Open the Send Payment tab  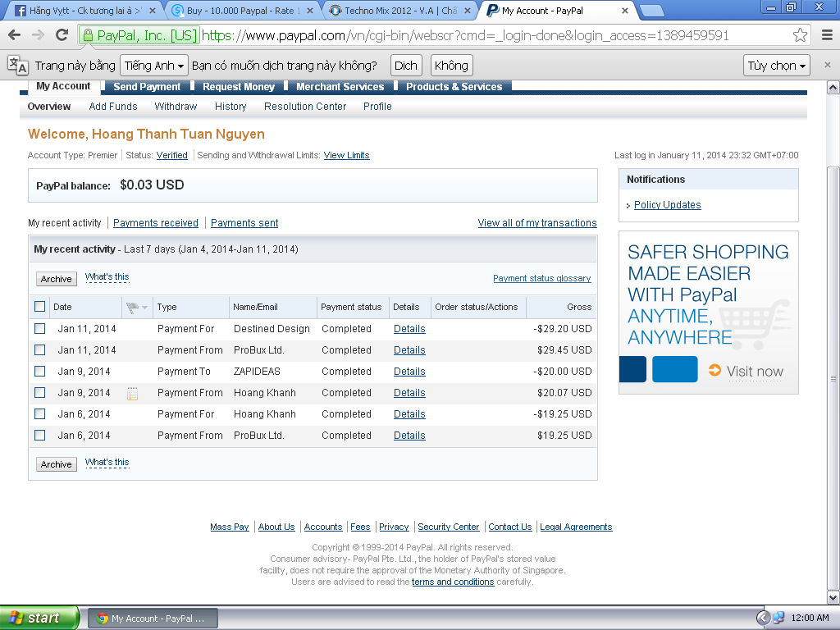tap(147, 87)
